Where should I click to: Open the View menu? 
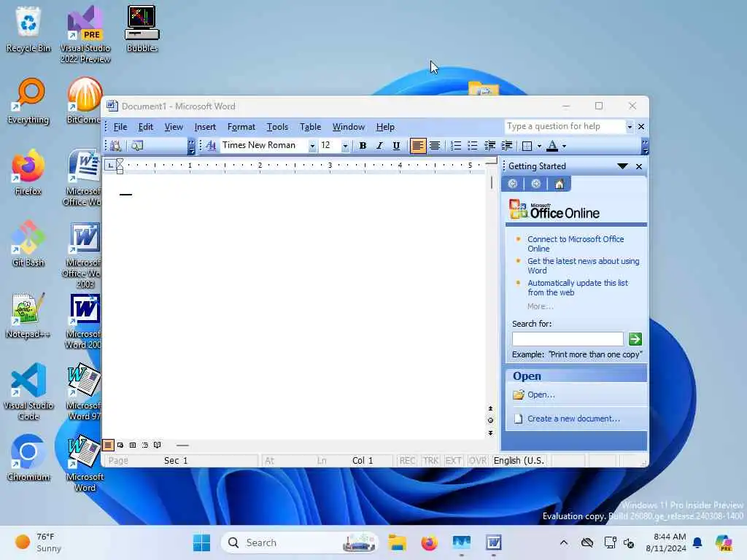pos(174,127)
